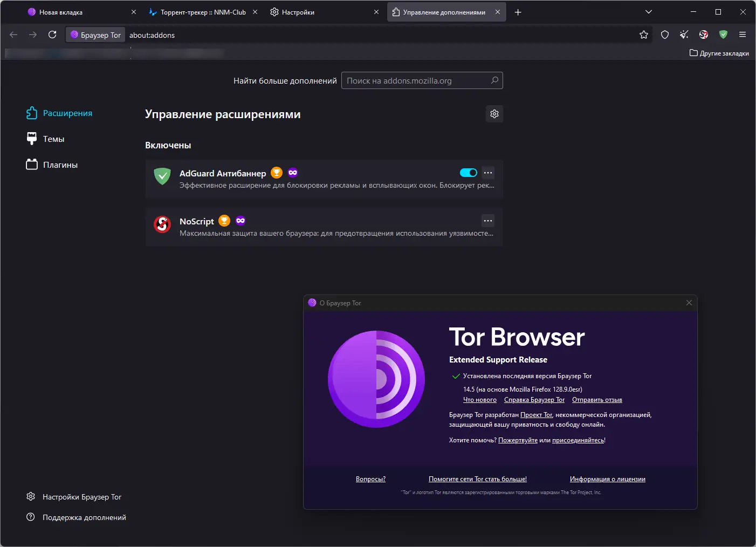Open NoScript toolbar extension icon

704,35
